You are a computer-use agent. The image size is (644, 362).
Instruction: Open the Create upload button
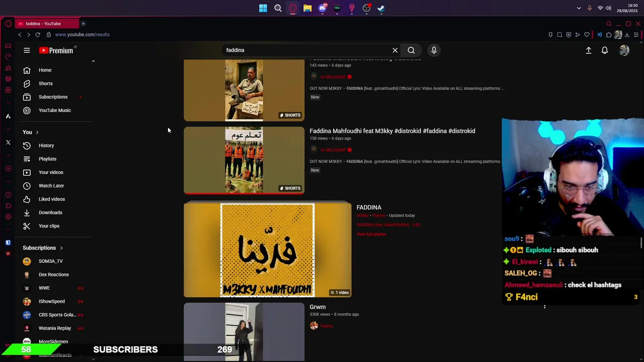pyautogui.click(x=588, y=50)
